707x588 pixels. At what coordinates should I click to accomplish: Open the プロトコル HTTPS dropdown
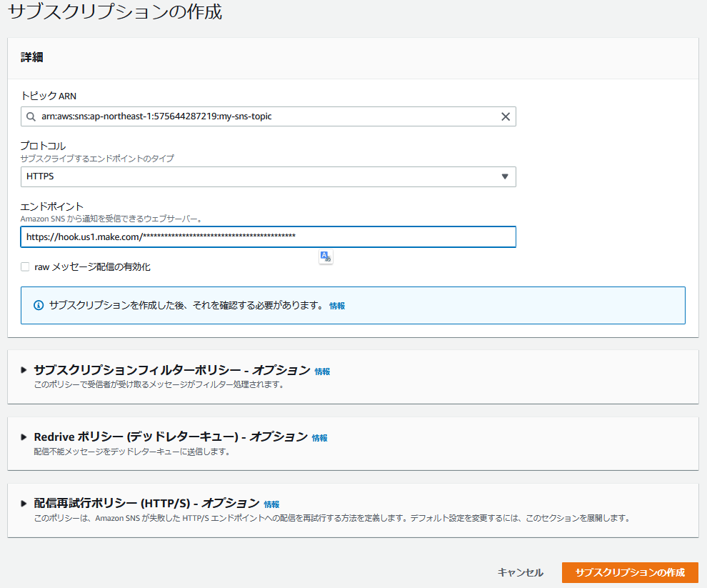click(x=269, y=176)
